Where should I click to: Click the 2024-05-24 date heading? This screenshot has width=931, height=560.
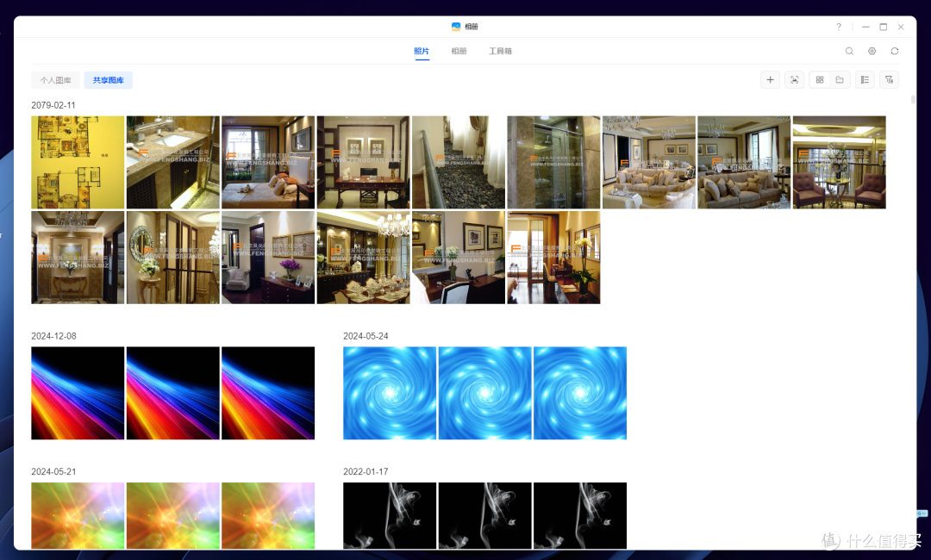pyautogui.click(x=366, y=336)
